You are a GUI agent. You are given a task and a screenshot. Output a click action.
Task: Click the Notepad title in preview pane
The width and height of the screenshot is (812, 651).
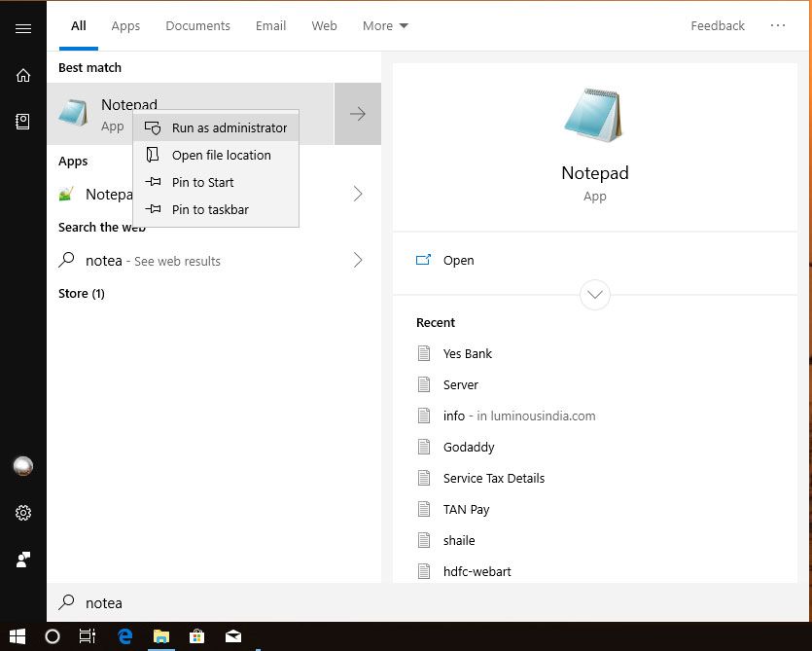pos(595,172)
